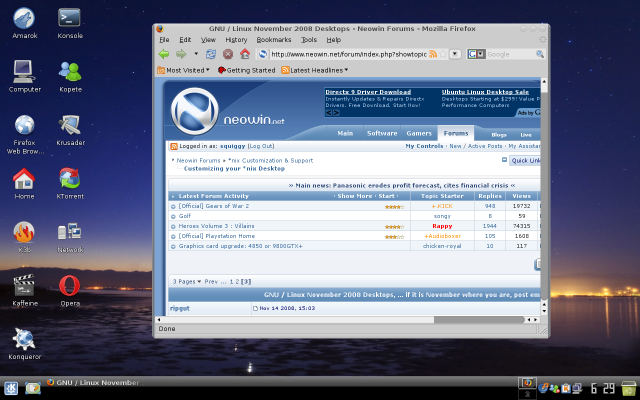Expand the Most Visited bookmarks folder
This screenshot has width=640, height=400.
coord(183,70)
